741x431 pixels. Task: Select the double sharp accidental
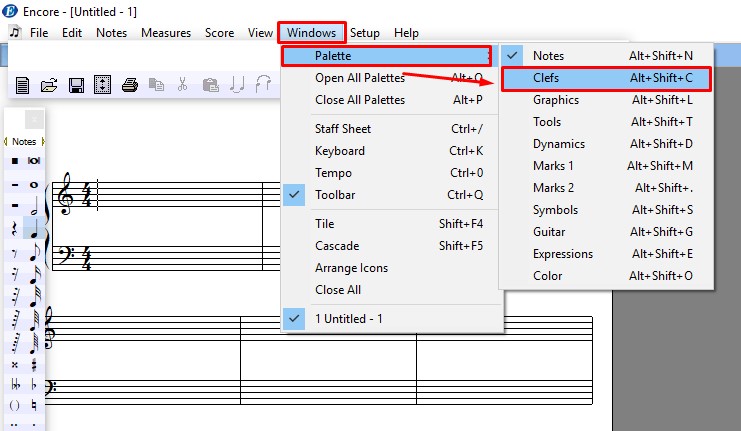(x=15, y=365)
